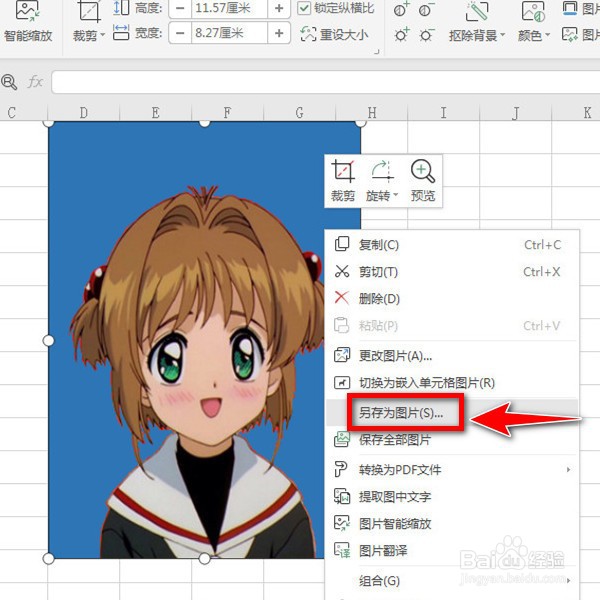Image resolution: width=600 pixels, height=600 pixels.
Task: Select column J header
Action: point(515,113)
